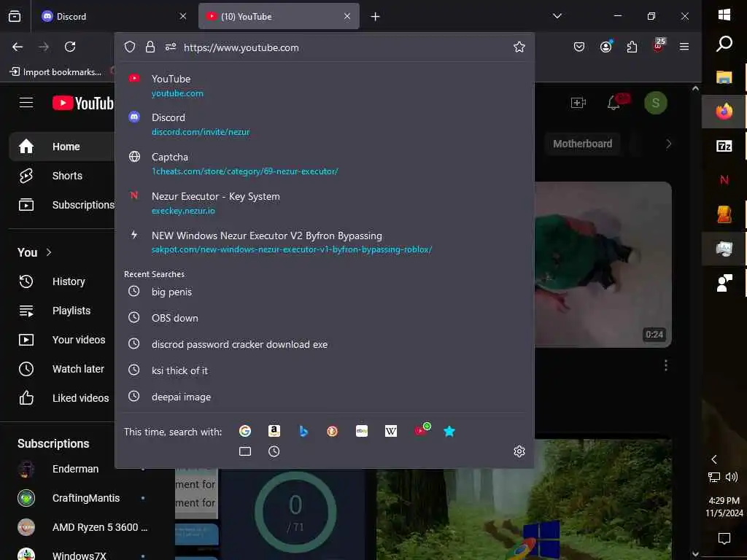Open Firefox application hamburger menu
747x560 pixels.
pos(684,46)
